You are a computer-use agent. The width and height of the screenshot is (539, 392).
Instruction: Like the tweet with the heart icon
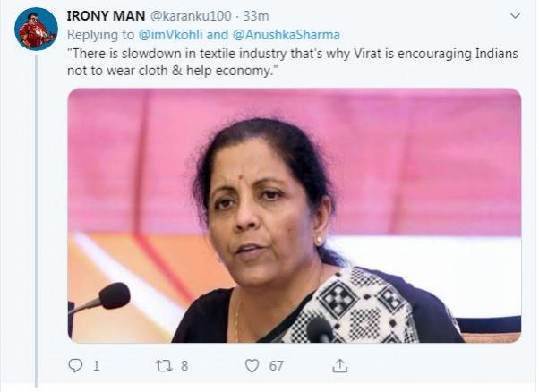pos(252,365)
